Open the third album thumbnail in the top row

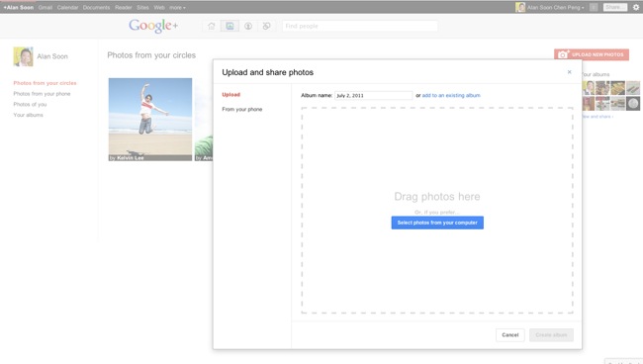(x=618, y=88)
